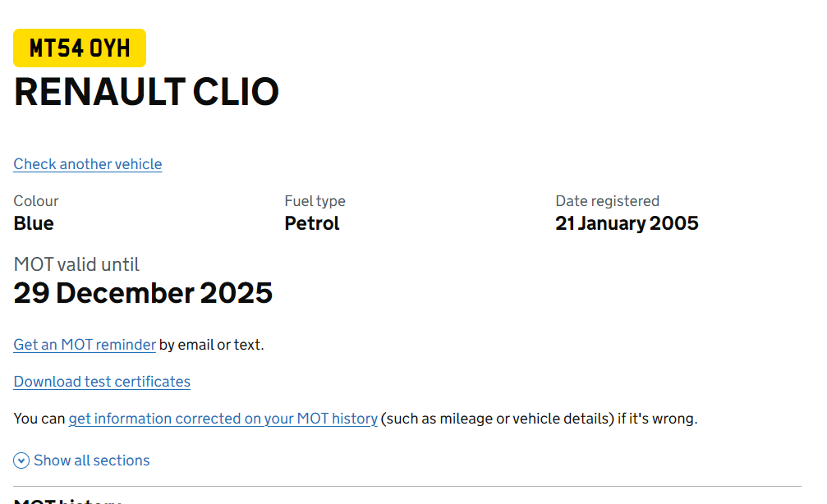Open get information corrected on your MOT history
The width and height of the screenshot is (827, 504).
click(x=223, y=418)
